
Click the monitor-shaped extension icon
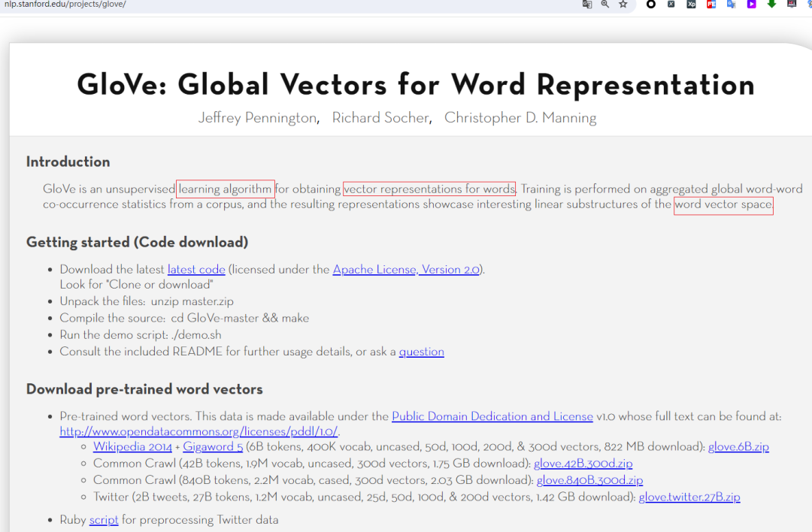792,5
